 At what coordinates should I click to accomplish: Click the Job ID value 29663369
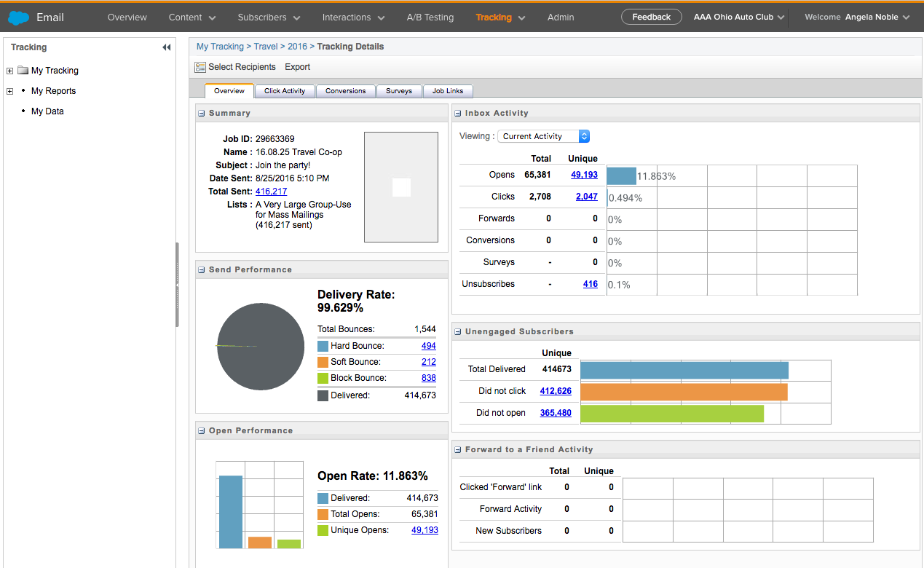click(x=275, y=139)
